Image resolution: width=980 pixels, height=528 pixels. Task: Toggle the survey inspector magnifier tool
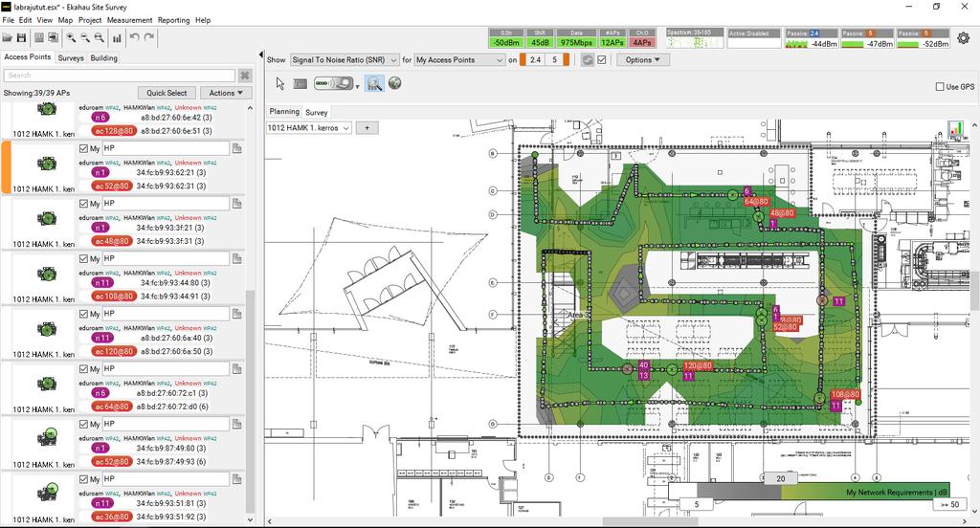pos(374,84)
